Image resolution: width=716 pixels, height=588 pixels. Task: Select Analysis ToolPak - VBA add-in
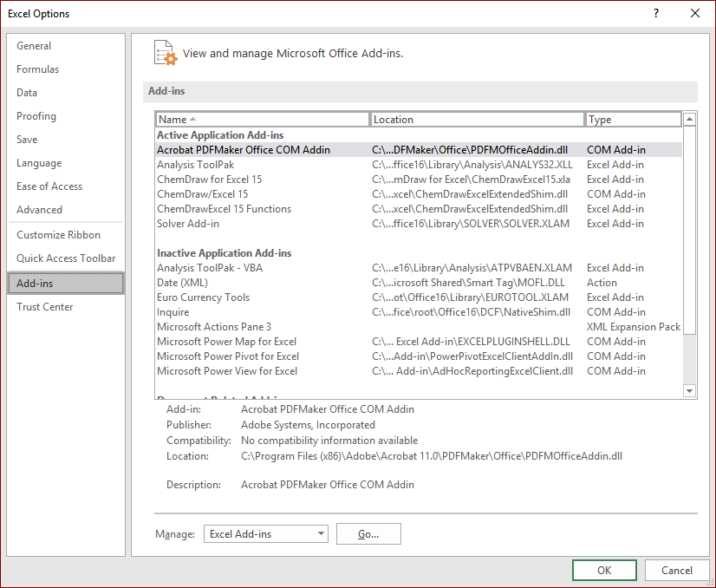click(x=419, y=268)
